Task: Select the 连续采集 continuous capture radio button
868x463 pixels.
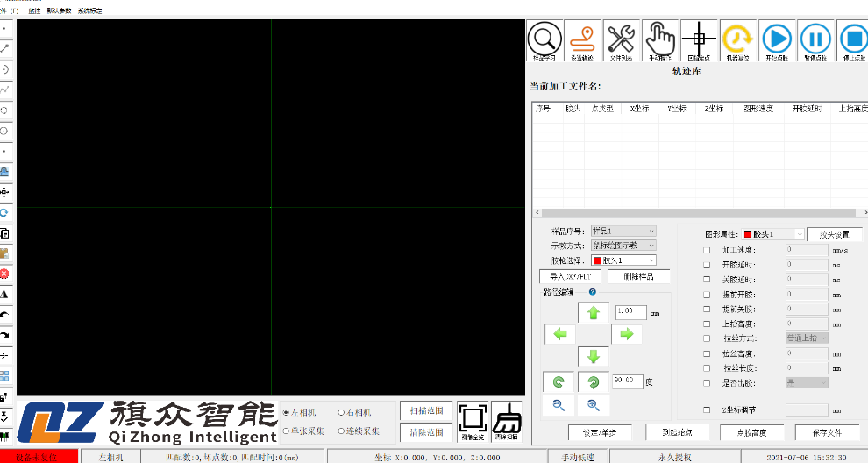Action: pyautogui.click(x=341, y=431)
